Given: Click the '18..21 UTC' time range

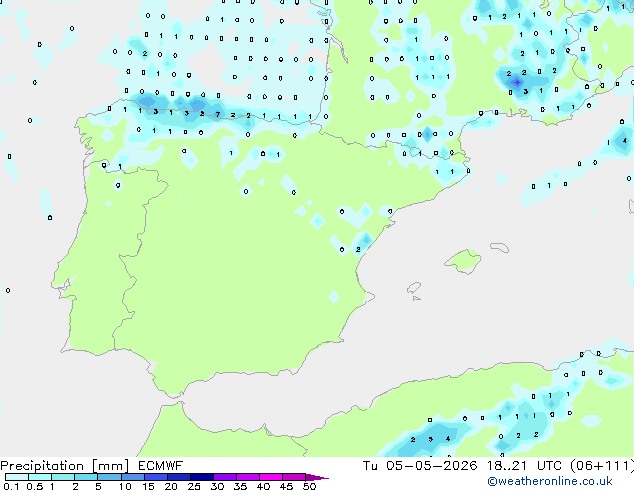Looking at the screenshot, I should point(524,466).
